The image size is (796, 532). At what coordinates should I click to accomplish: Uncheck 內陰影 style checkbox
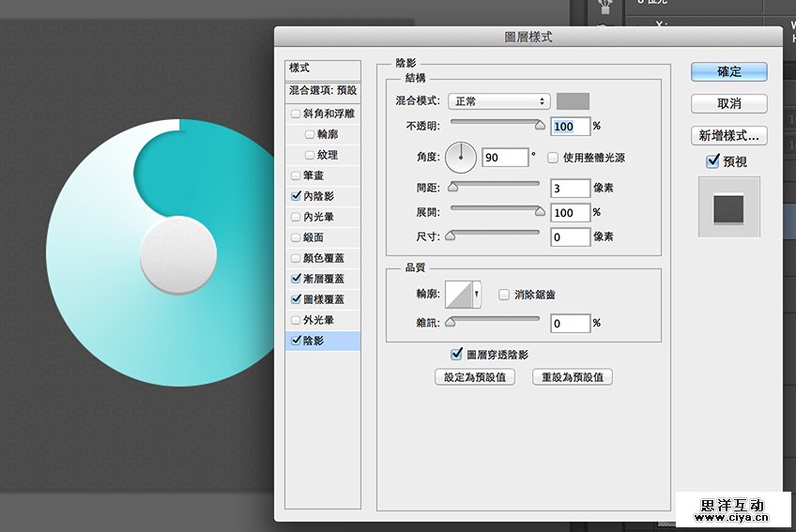click(296, 196)
